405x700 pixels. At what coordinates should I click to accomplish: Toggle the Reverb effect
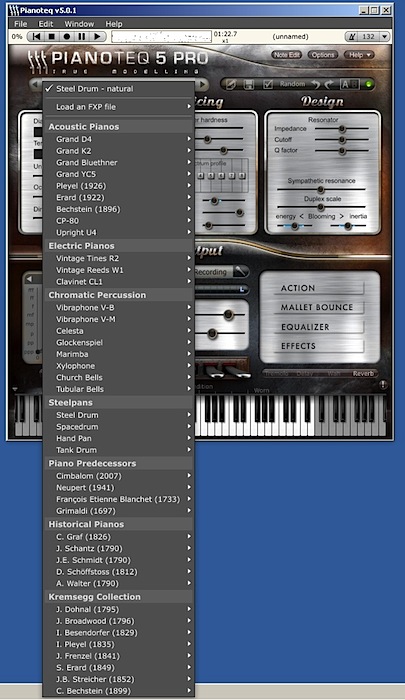coord(363,374)
